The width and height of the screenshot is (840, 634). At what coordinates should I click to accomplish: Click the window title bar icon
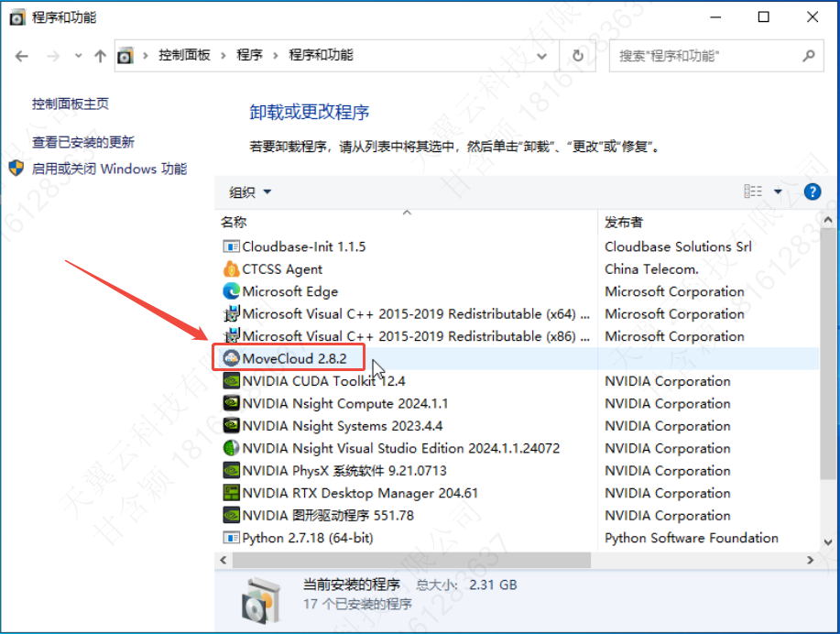pyautogui.click(x=17, y=17)
